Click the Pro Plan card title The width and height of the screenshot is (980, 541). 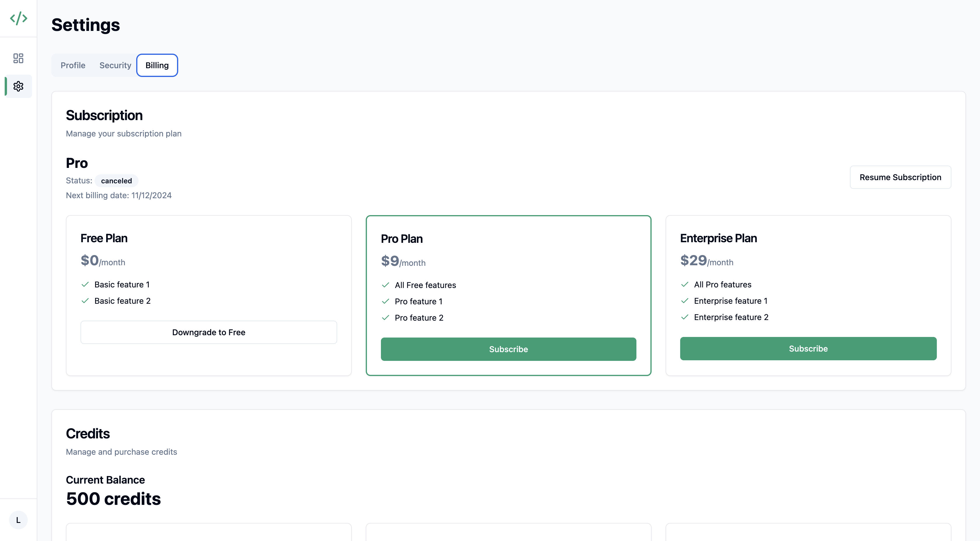(402, 239)
